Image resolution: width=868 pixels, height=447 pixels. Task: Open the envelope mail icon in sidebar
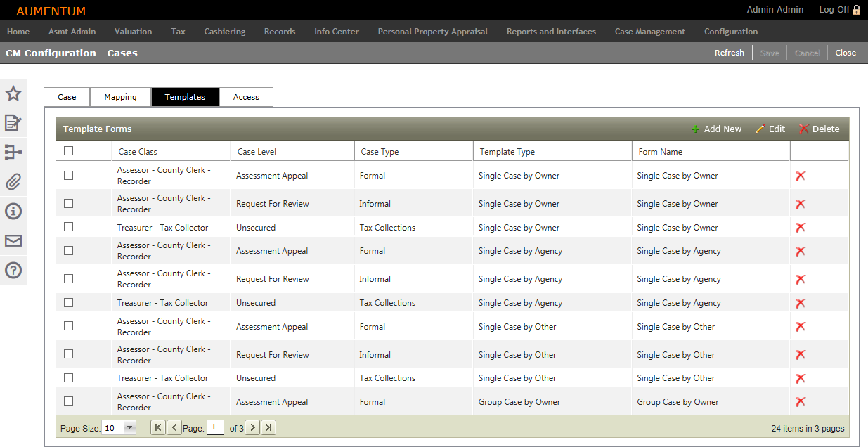13,241
